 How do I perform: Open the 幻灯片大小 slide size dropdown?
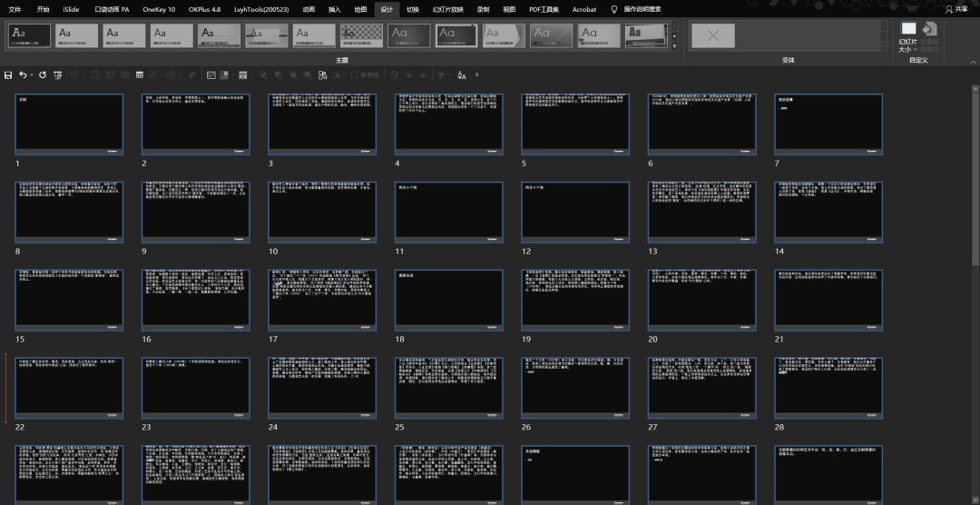pyautogui.click(x=908, y=37)
